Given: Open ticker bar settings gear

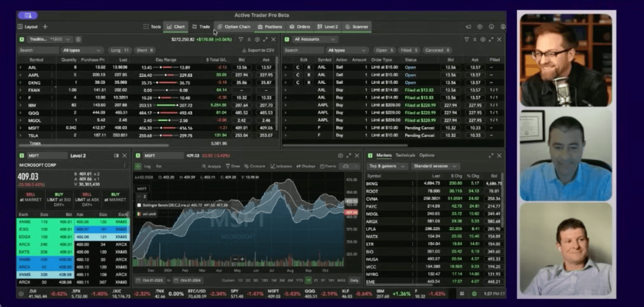Looking at the screenshot, I should tap(21, 294).
